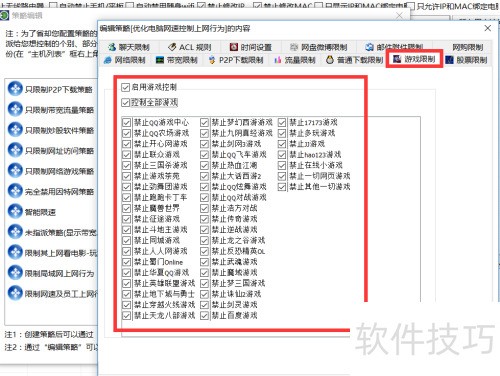
Task: Uncheck 禁止QQ游戏中心
Action: tap(126, 122)
